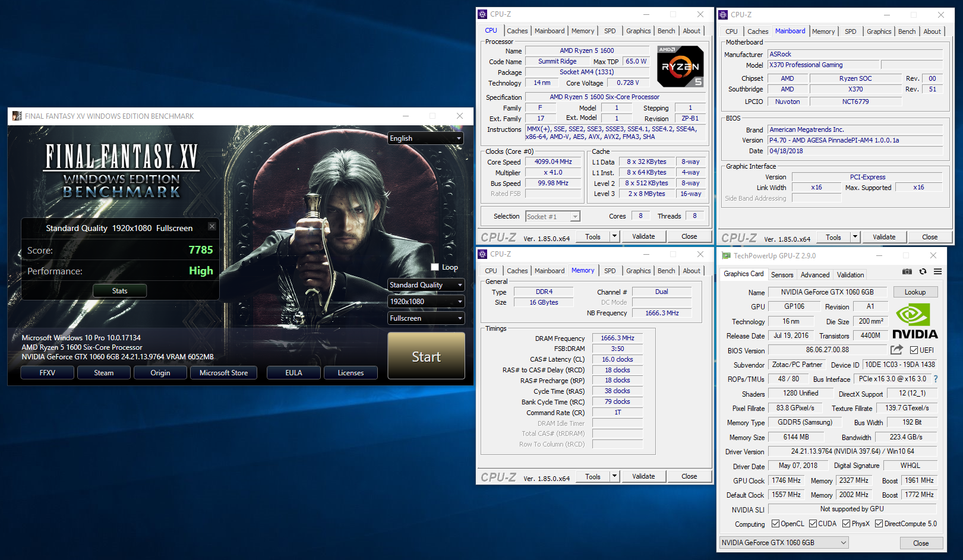Screen dimensions: 963x560
Task: Click the Origin button
Action: click(160, 373)
